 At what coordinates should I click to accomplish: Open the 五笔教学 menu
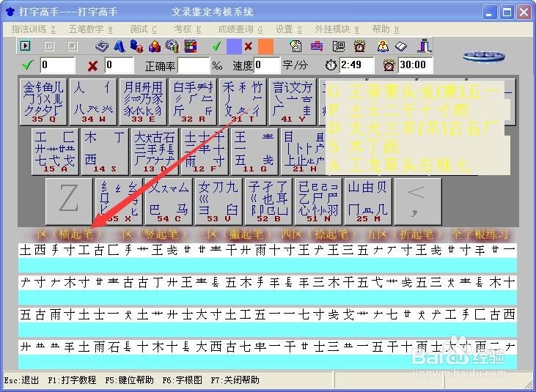click(91, 29)
